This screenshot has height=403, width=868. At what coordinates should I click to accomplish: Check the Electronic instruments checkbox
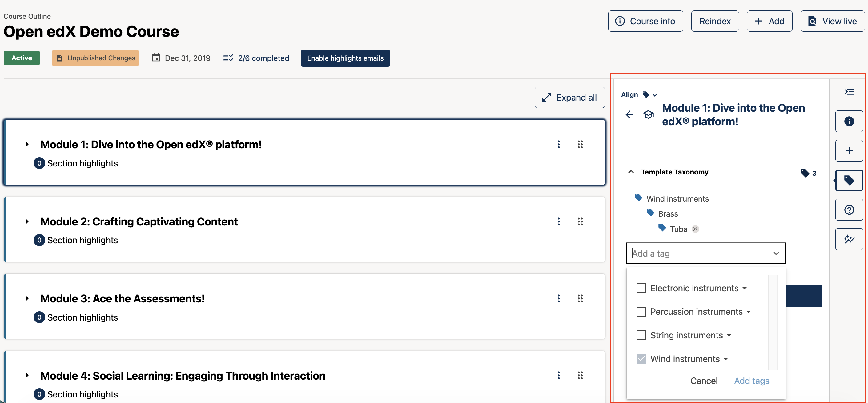(641, 288)
